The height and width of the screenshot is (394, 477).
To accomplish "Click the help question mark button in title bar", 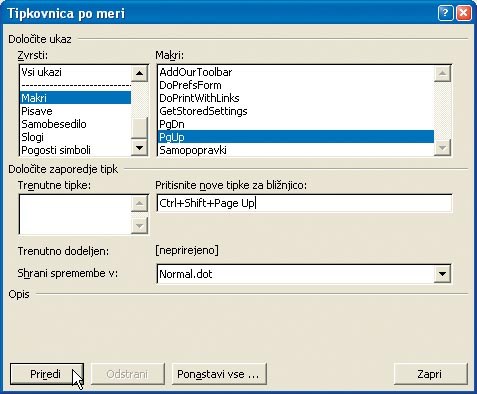I will click(445, 13).
